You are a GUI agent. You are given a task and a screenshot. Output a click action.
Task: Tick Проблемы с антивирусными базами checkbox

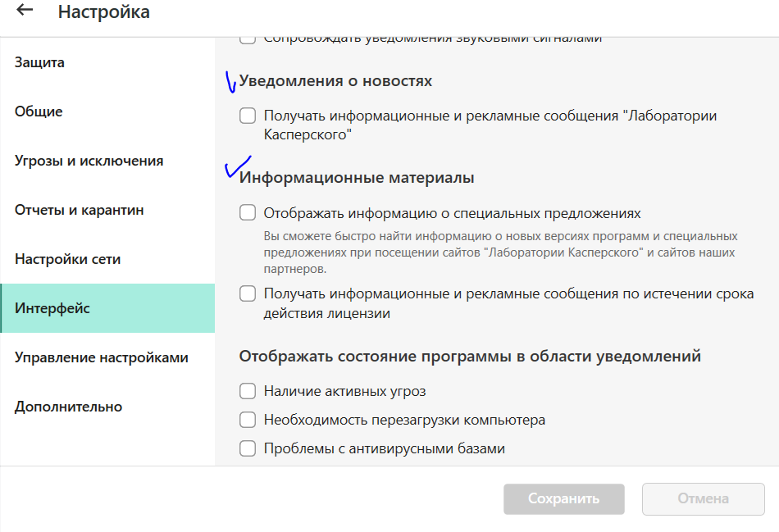248,448
